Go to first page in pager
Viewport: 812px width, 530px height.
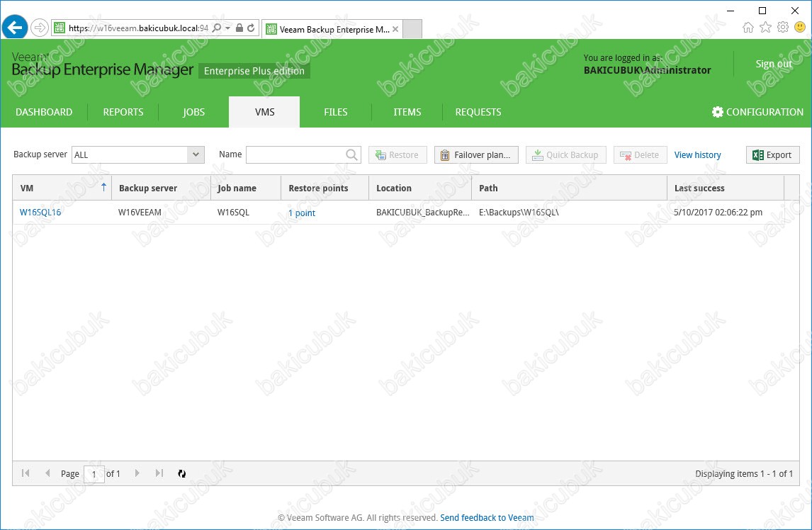[26, 473]
